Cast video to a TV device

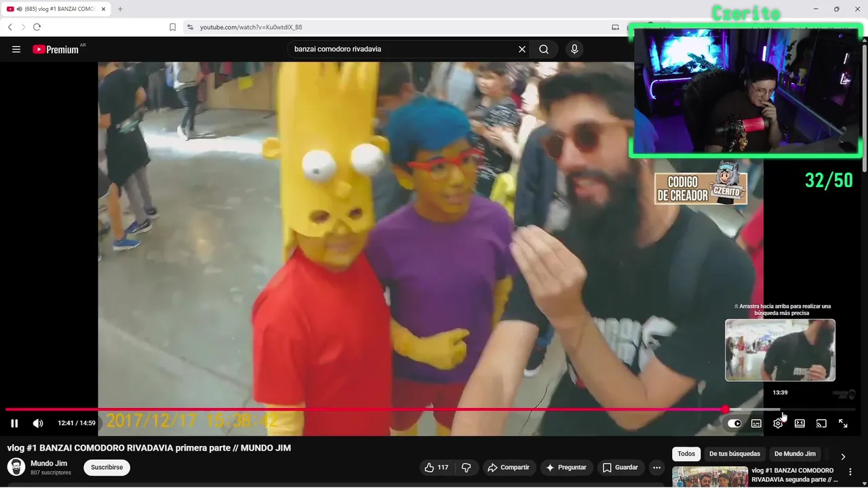[x=821, y=424]
